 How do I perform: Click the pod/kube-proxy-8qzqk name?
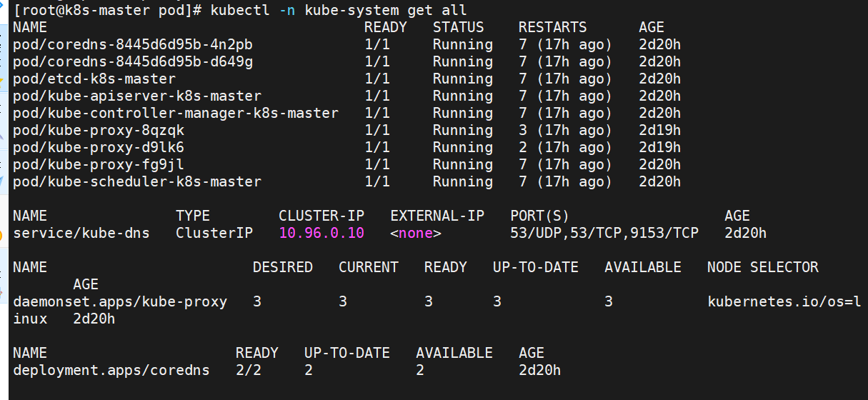99,130
